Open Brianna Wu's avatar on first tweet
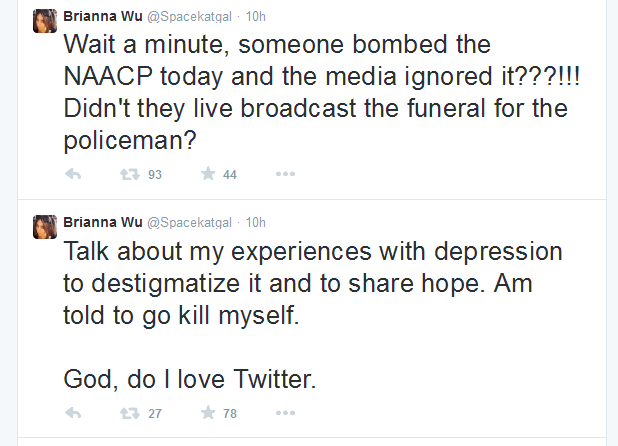The image size is (618, 446). (45, 21)
